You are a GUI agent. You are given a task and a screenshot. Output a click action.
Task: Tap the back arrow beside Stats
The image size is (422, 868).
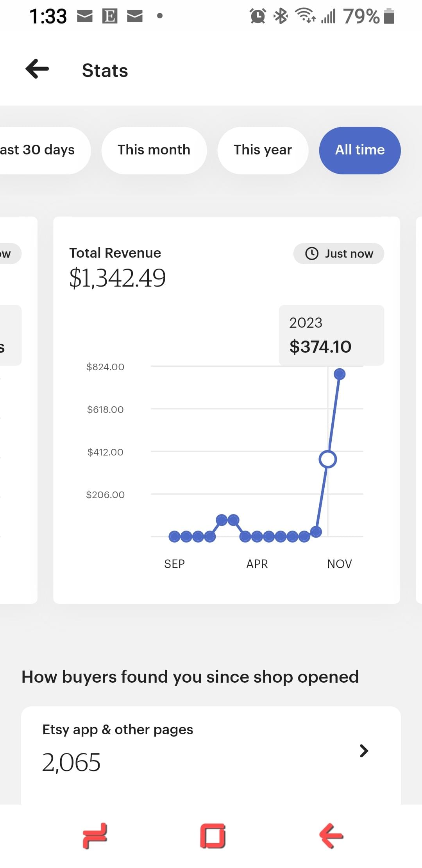pos(37,69)
